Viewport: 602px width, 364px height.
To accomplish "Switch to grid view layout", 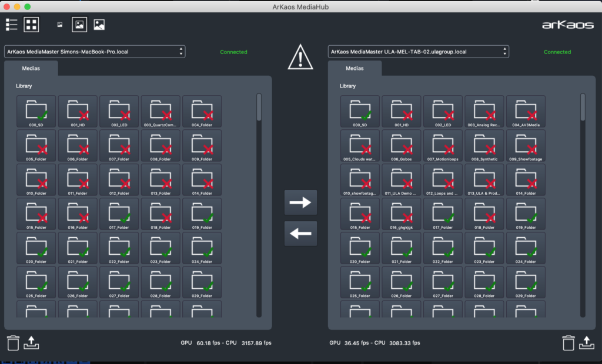I will coord(31,25).
